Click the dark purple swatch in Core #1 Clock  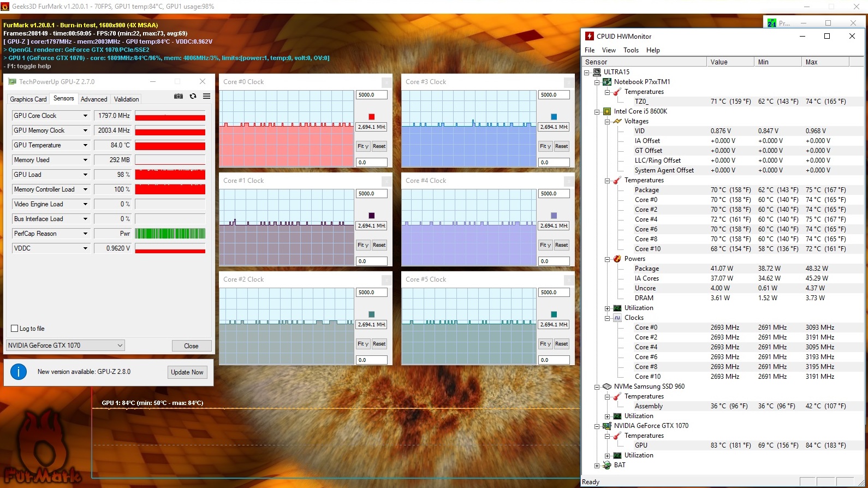[371, 216]
